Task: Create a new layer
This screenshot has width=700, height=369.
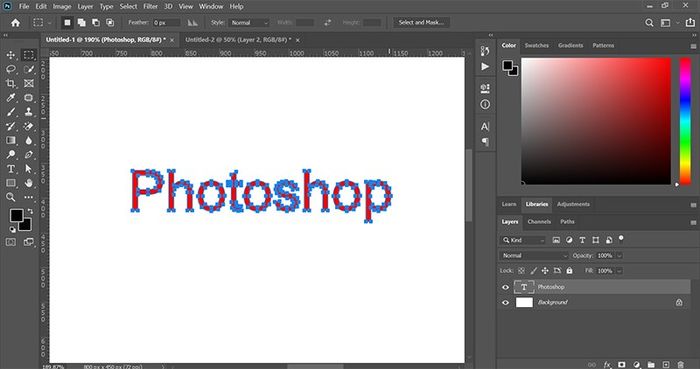Action: coord(666,365)
